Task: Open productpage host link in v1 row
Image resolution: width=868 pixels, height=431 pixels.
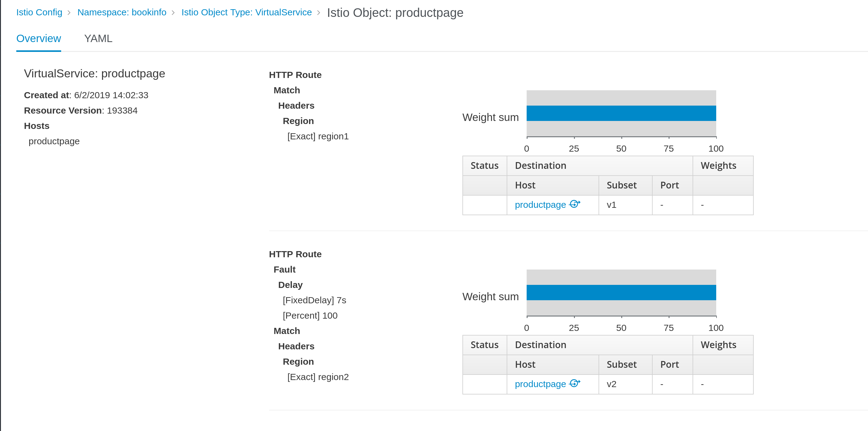Action: [x=540, y=205]
